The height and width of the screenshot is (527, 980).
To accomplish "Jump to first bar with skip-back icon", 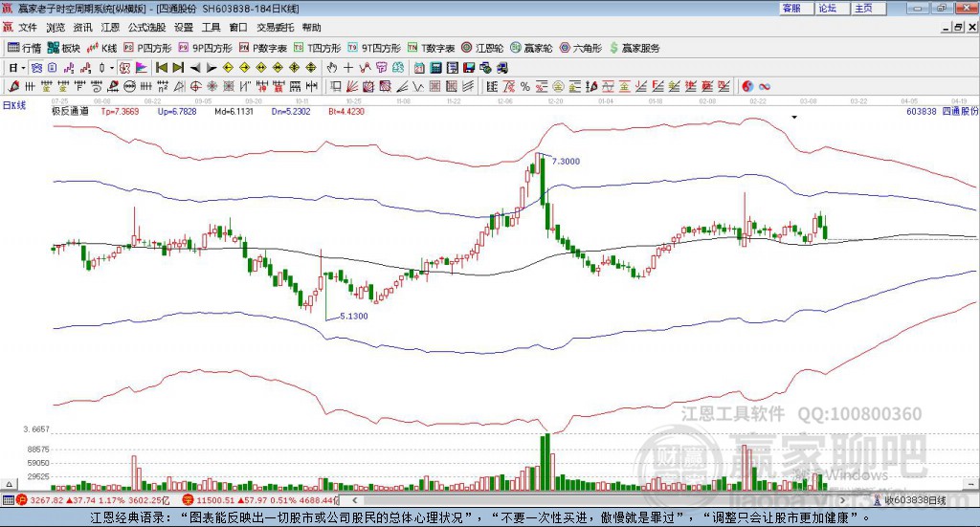I will click(161, 68).
